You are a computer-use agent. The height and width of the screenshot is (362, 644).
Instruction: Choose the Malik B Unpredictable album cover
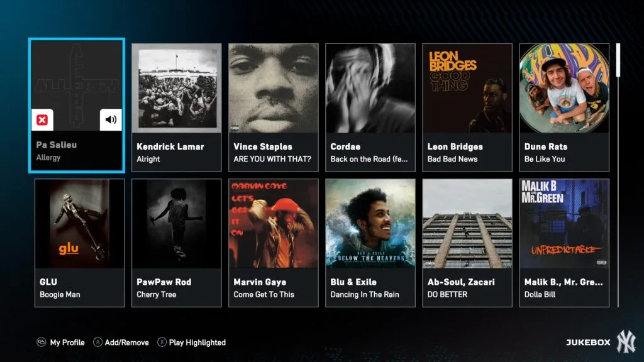pyautogui.click(x=564, y=224)
